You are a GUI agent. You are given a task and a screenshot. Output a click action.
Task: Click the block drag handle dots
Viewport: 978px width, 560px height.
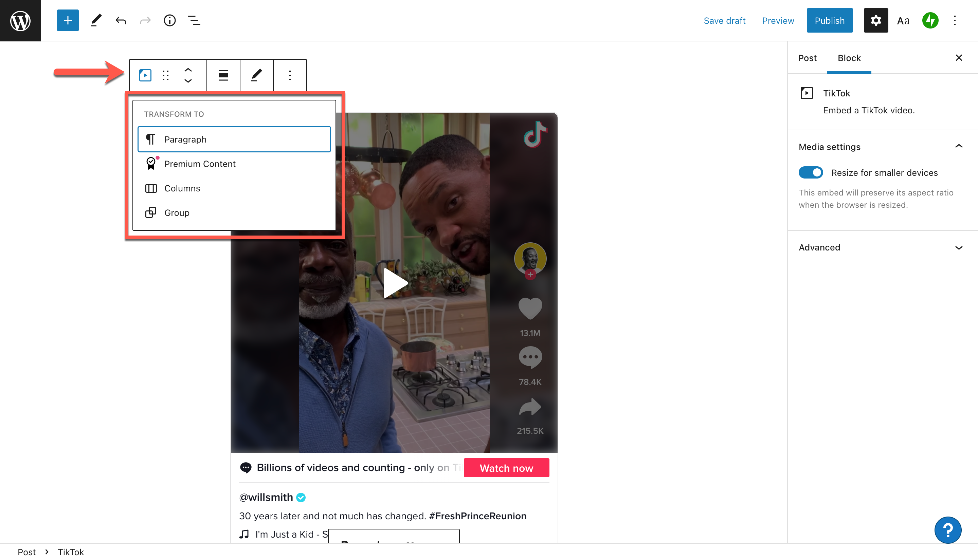(166, 75)
